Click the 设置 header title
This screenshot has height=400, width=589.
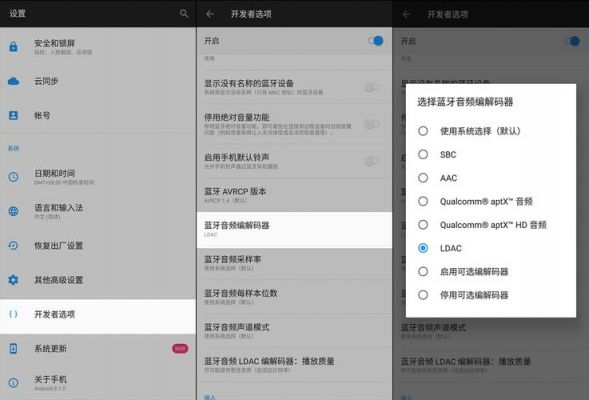(x=17, y=14)
